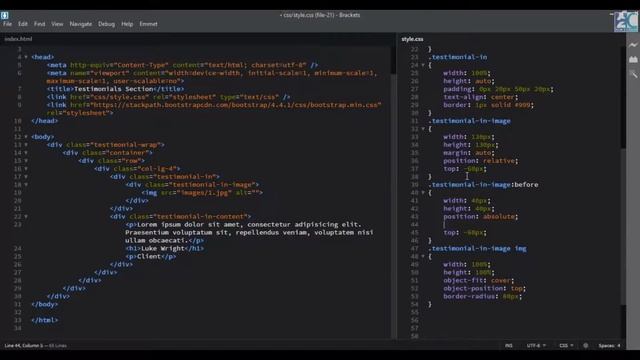640x360 pixels.
Task: Open the Edit menu
Action: click(23, 24)
